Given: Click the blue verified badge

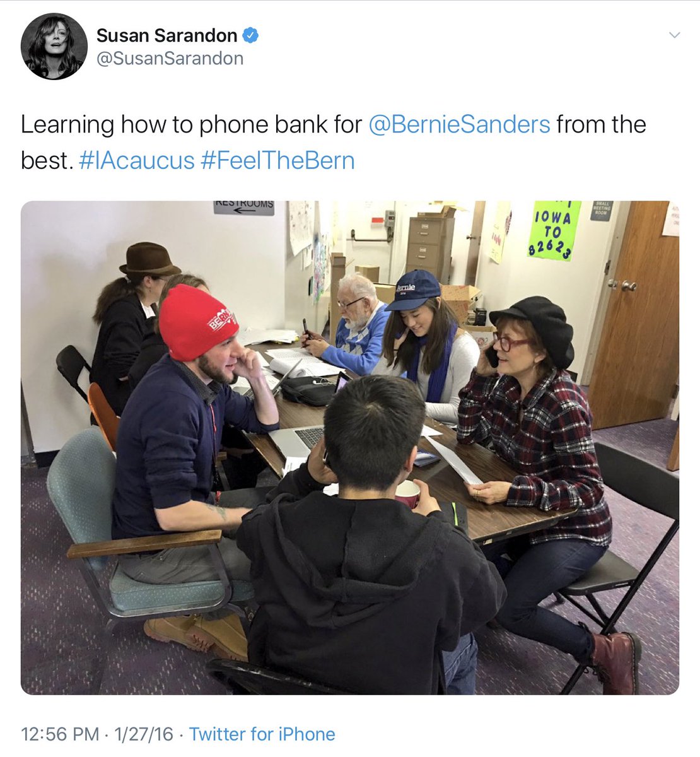Looking at the screenshot, I should point(250,35).
